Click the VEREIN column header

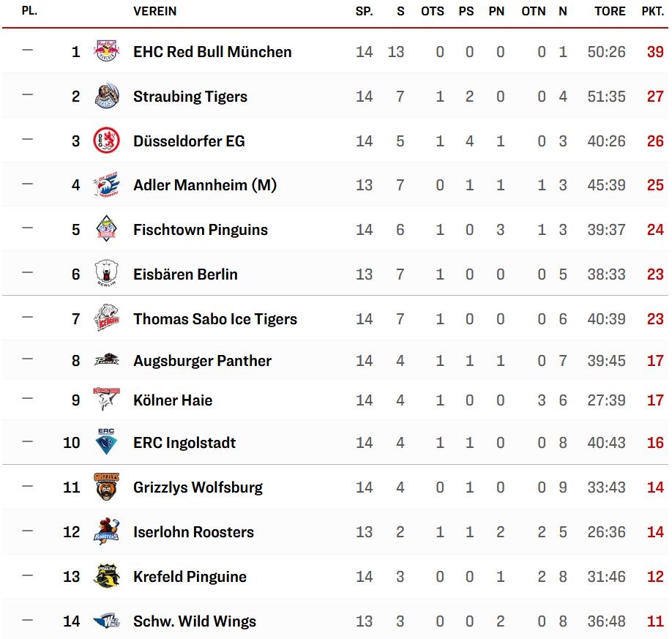pos(154,11)
